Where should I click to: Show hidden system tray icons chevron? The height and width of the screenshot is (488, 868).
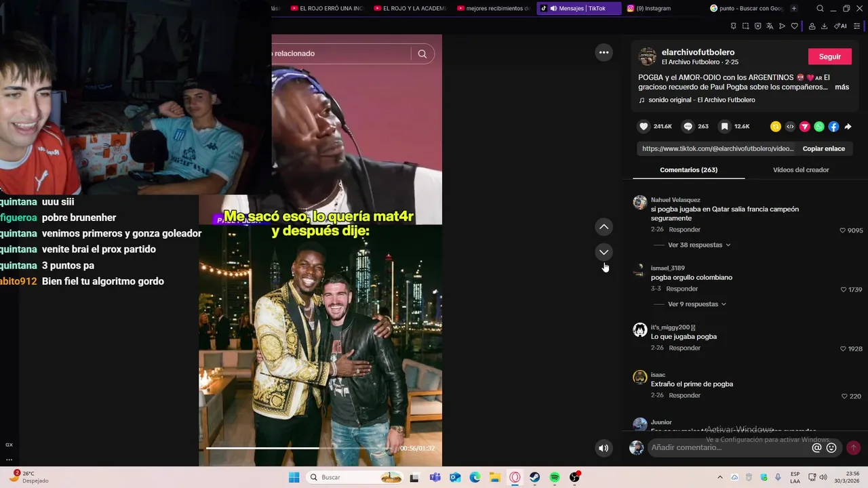click(x=720, y=477)
